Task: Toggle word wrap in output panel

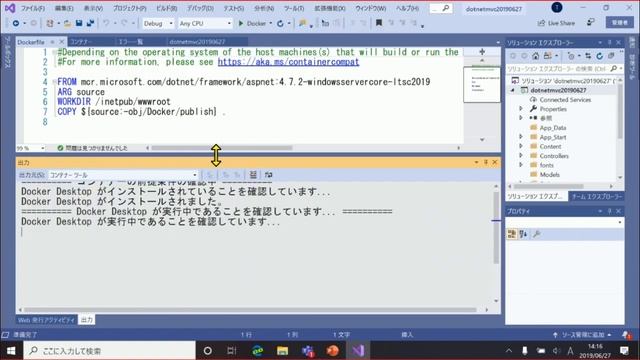Action: pos(268,175)
